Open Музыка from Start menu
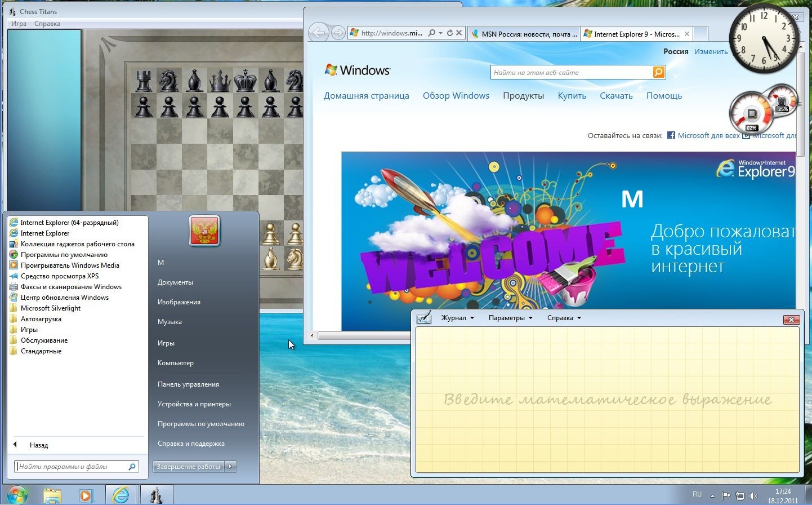 click(169, 322)
